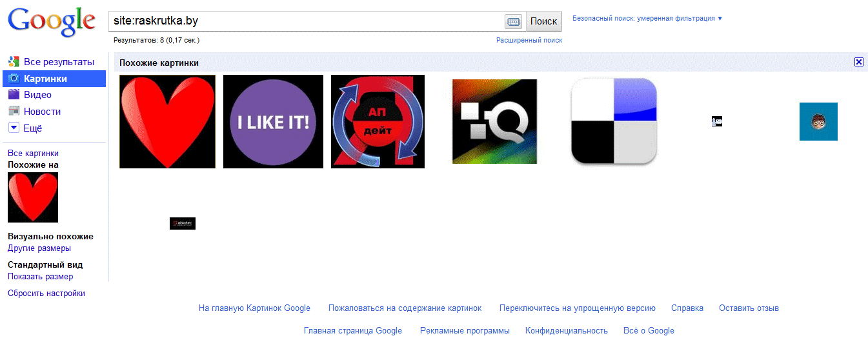Open the rainbow Q logo image
Image resolution: width=868 pixels, height=338 pixels.
(x=494, y=121)
